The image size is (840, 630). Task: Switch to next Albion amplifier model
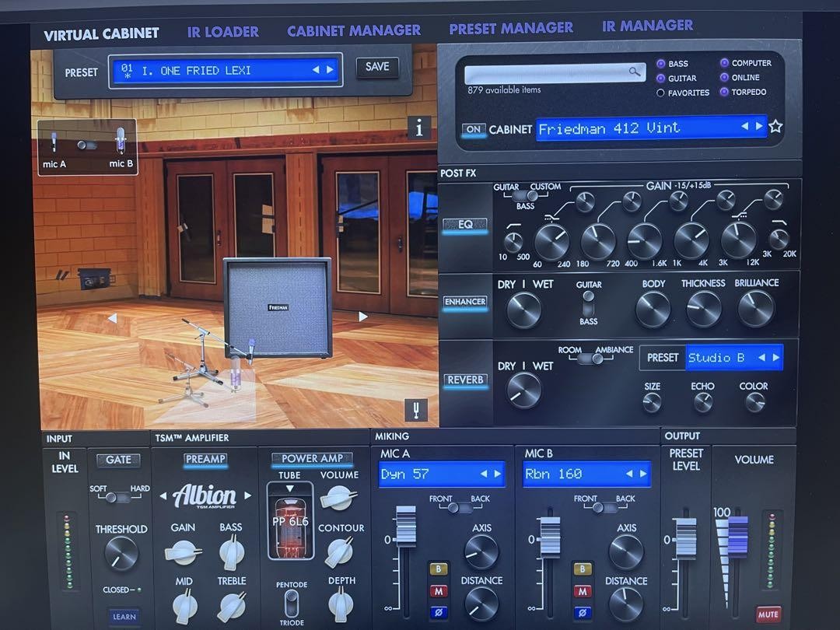pos(247,496)
